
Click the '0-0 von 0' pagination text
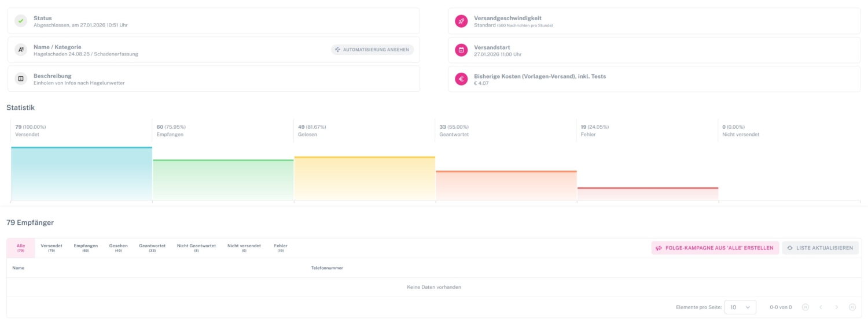[781, 307]
